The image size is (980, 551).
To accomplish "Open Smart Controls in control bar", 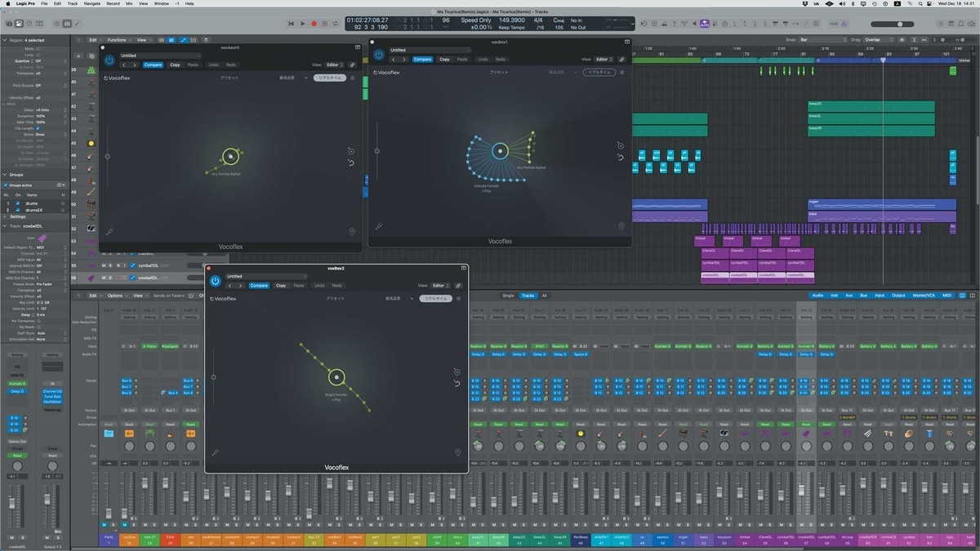I will click(56, 24).
